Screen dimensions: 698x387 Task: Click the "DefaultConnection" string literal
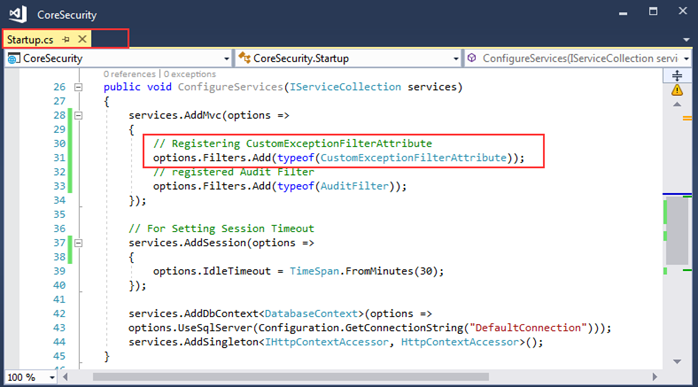pyautogui.click(x=528, y=328)
